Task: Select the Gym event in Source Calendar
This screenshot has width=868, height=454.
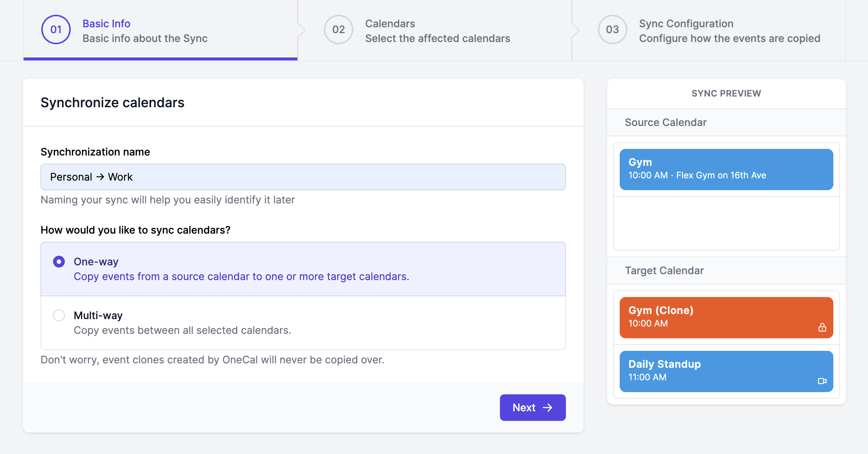Action: [x=726, y=169]
